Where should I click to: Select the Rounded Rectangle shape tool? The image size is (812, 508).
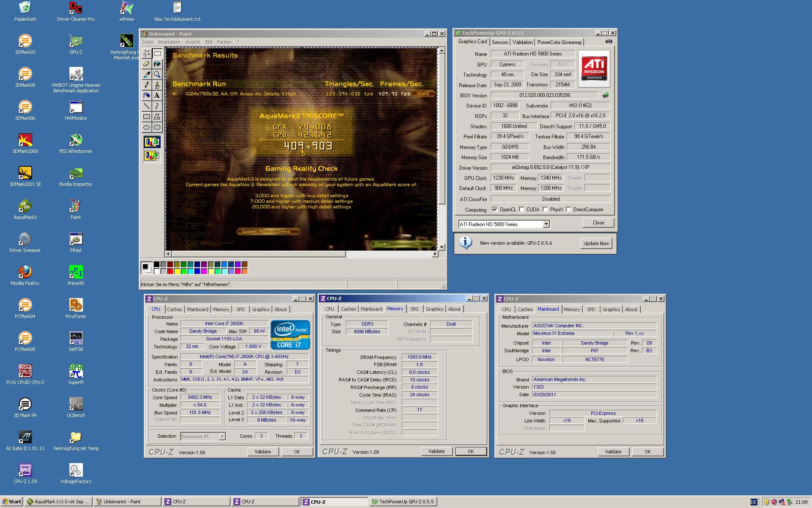157,127
